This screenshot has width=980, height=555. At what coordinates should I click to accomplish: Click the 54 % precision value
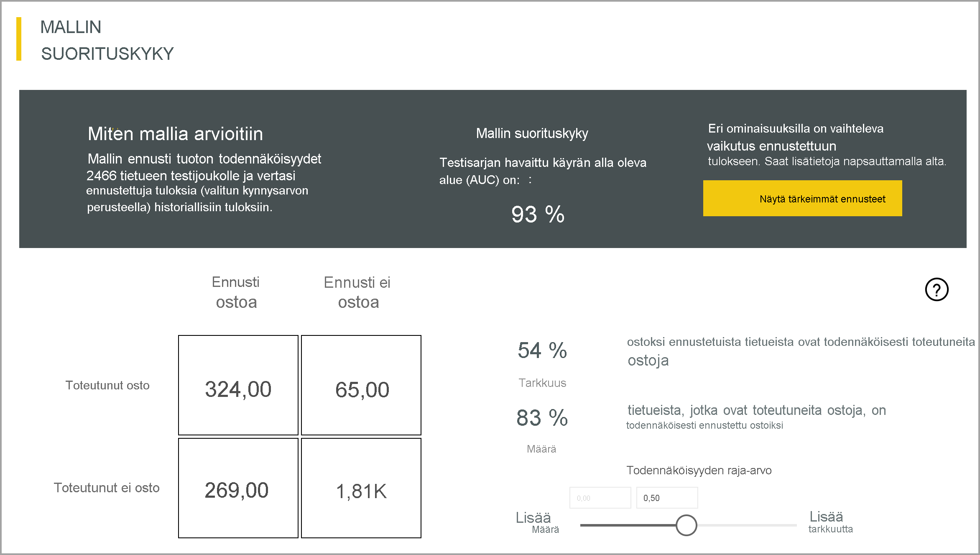[x=542, y=350]
